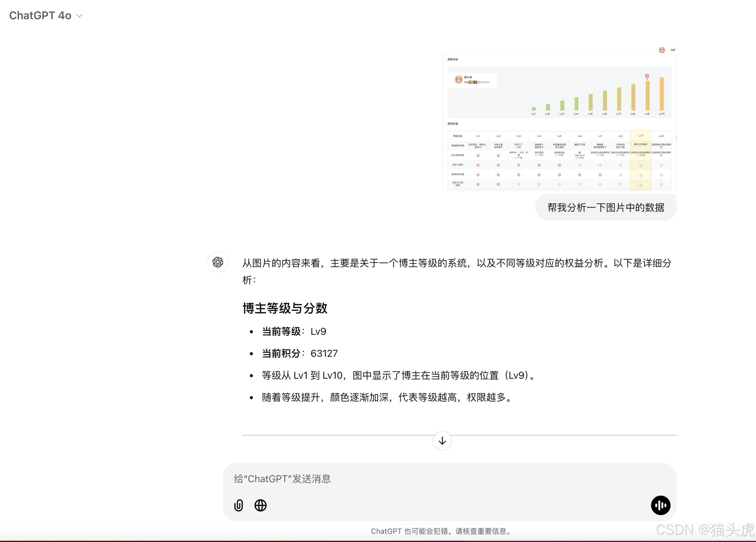Click the bullet text 当前积分：63127
756x542 pixels.
(300, 353)
